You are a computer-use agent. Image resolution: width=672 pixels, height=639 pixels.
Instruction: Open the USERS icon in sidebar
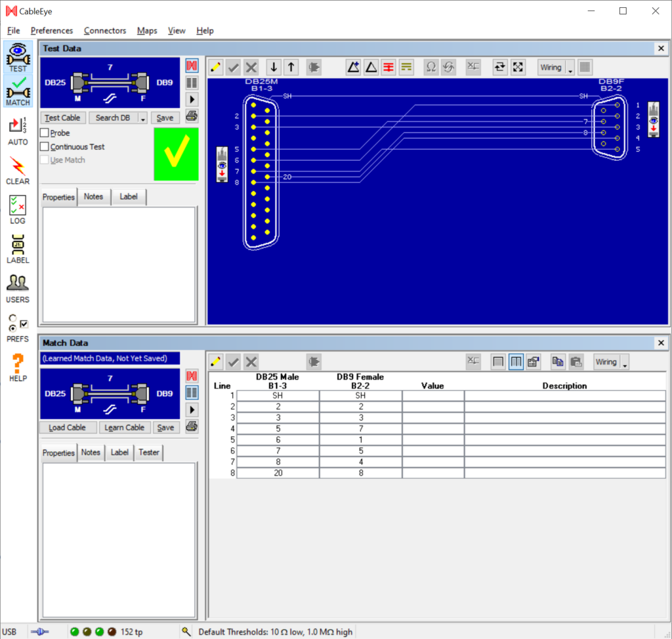click(x=18, y=288)
